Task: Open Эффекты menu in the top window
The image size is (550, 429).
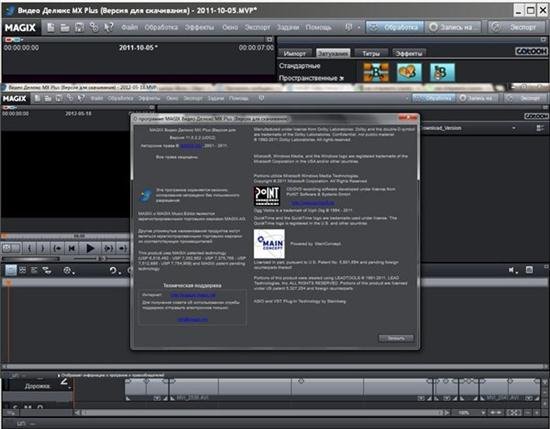Action: click(199, 27)
